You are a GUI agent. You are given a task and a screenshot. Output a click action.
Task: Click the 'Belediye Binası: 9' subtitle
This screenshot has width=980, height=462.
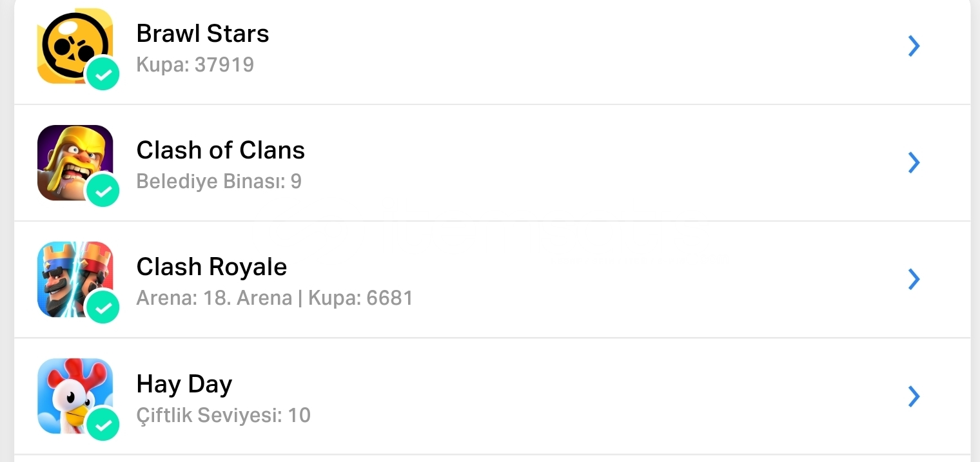click(219, 182)
